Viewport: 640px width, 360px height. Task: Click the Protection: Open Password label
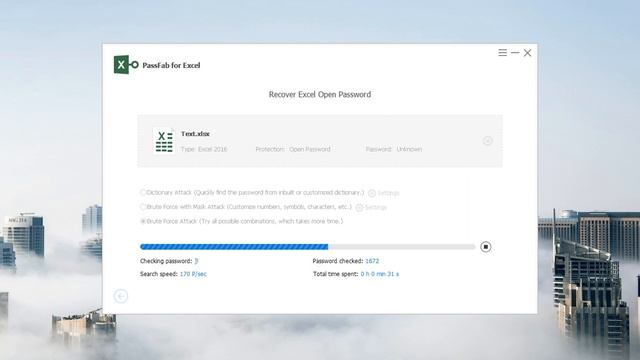(293, 149)
